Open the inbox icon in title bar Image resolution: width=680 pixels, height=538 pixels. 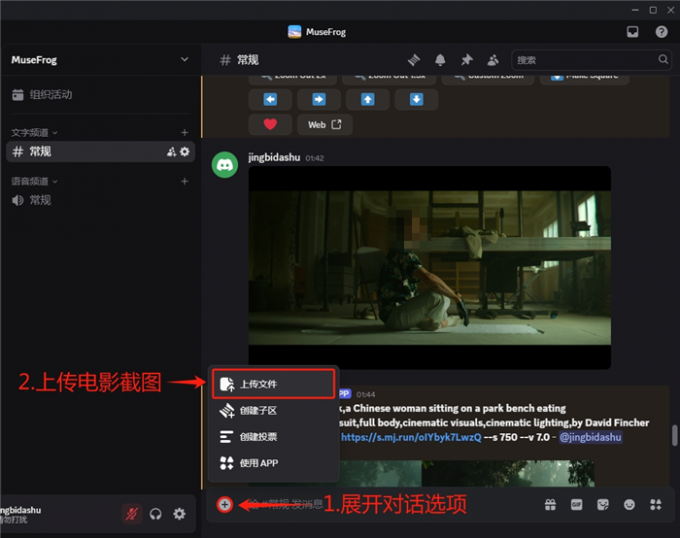tap(632, 32)
